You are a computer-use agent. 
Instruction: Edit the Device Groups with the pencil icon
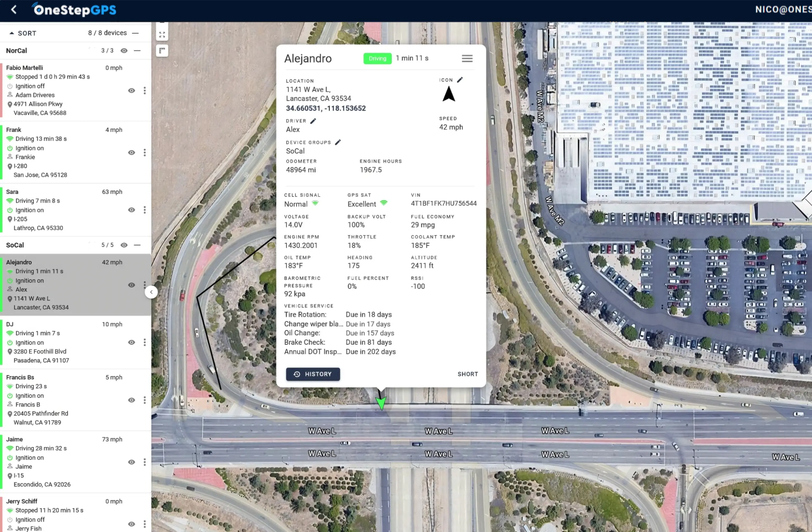[338, 142]
